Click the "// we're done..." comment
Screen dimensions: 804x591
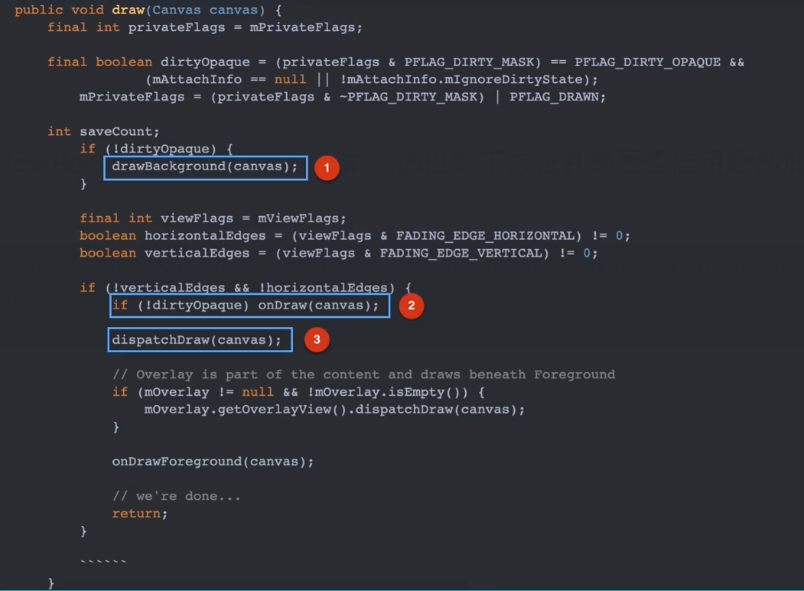[x=176, y=496]
